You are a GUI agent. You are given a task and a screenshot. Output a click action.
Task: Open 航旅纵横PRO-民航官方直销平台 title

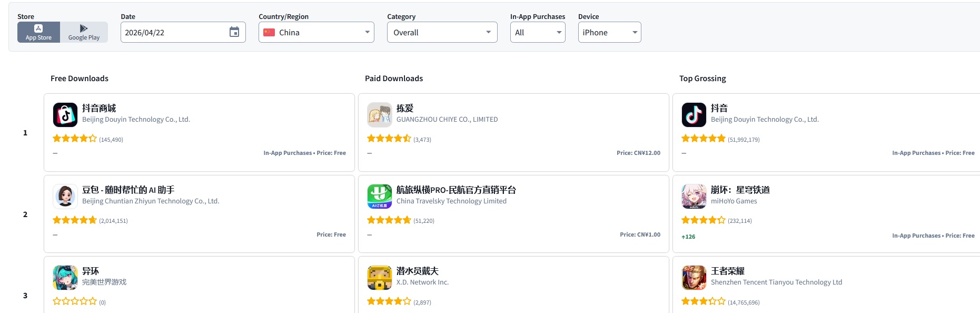tap(456, 190)
